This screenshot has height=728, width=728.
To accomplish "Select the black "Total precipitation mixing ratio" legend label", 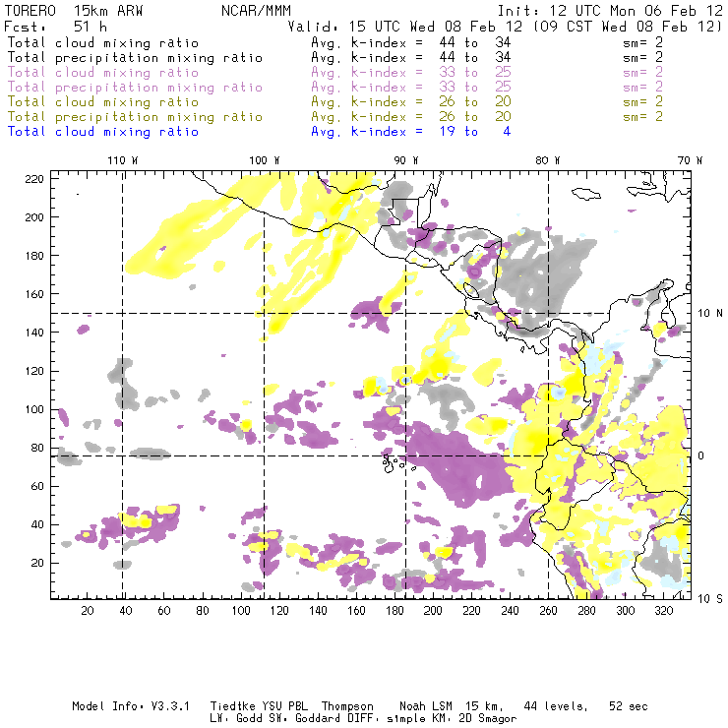I will (135, 58).
